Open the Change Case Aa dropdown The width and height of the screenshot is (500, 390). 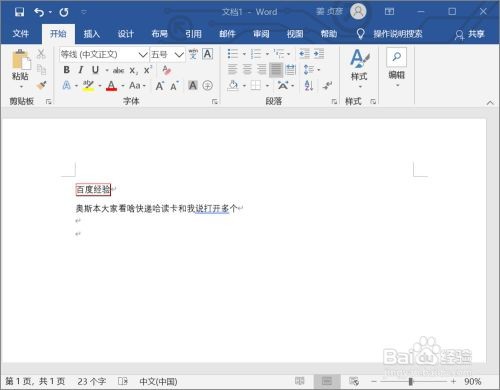point(138,86)
